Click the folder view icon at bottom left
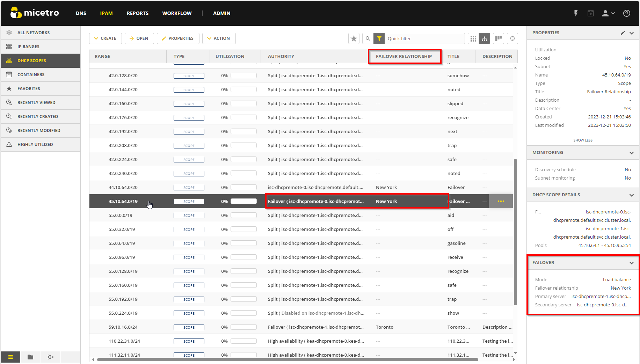The width and height of the screenshot is (640, 364). tap(30, 357)
